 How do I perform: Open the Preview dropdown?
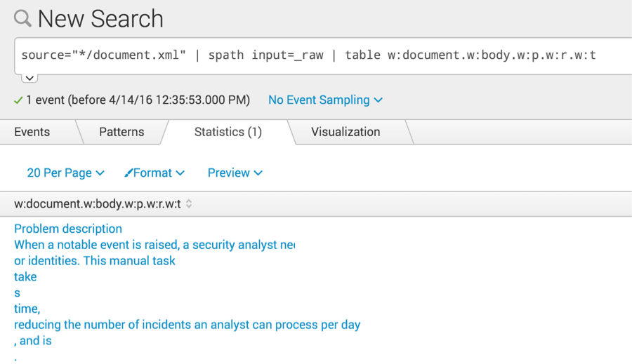coord(235,173)
